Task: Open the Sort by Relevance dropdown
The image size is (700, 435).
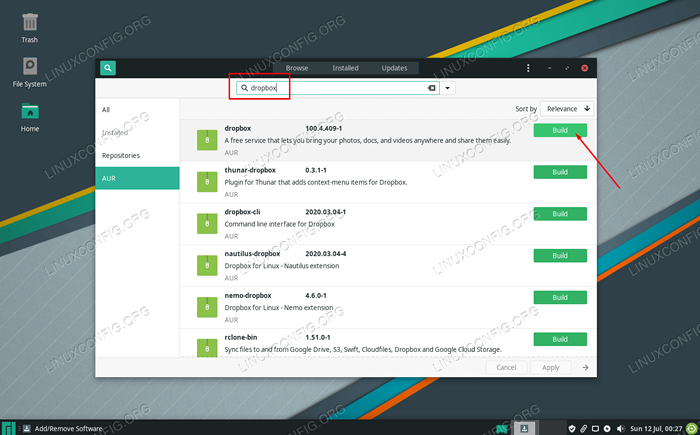Action: coord(567,109)
